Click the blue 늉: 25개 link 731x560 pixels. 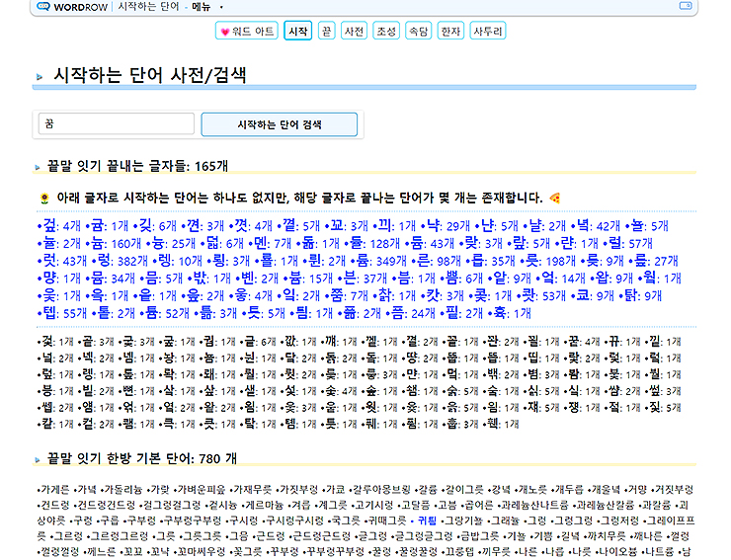pos(174,244)
